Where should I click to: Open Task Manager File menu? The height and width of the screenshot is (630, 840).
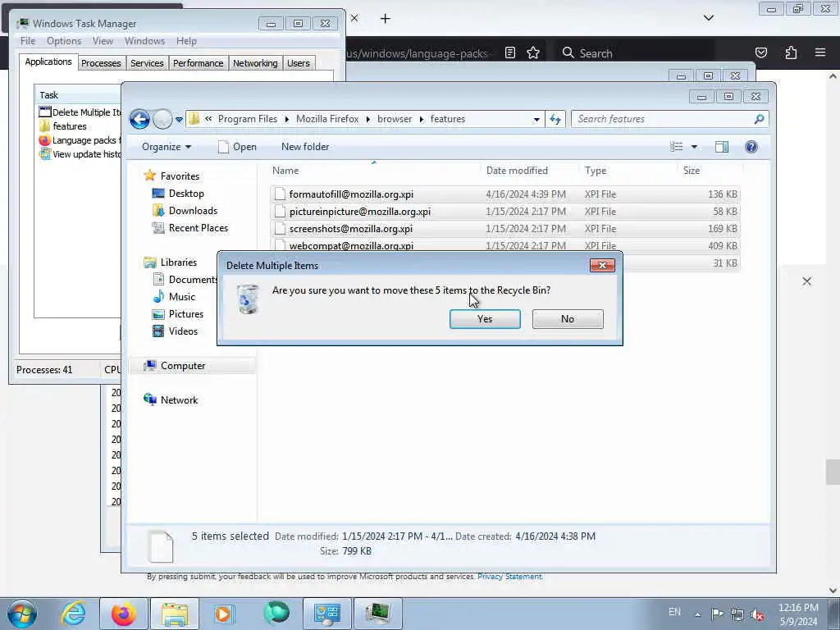[28, 41]
